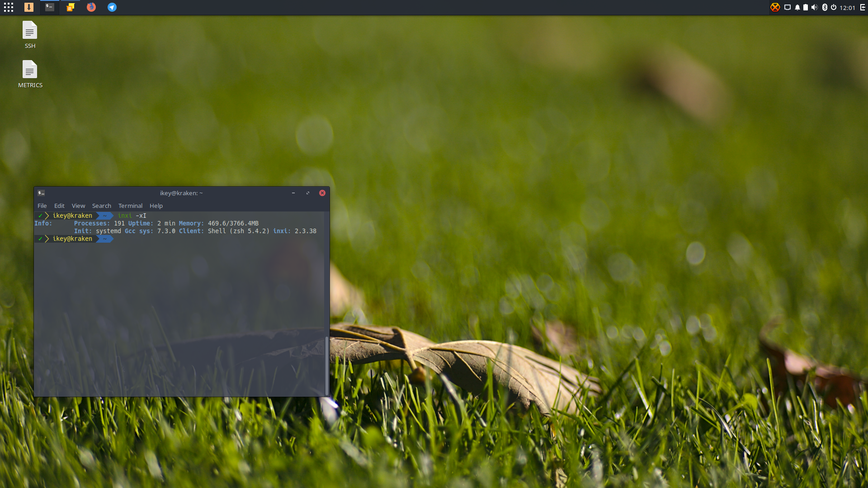
Task: Check the battery status indicator
Action: 806,7
